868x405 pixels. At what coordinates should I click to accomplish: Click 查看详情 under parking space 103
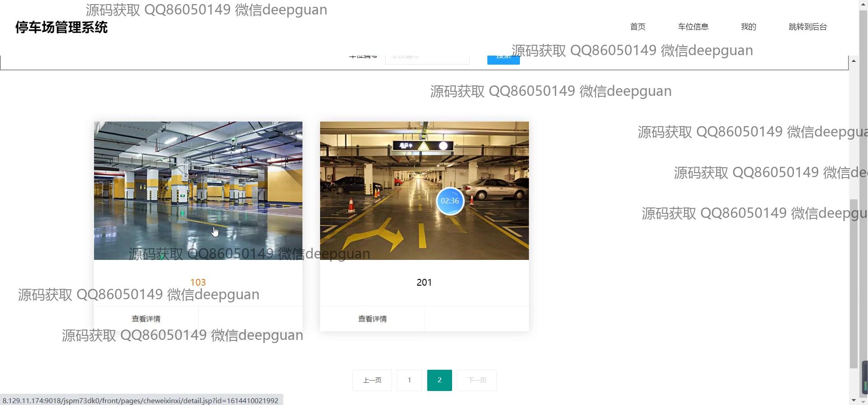pos(146,319)
